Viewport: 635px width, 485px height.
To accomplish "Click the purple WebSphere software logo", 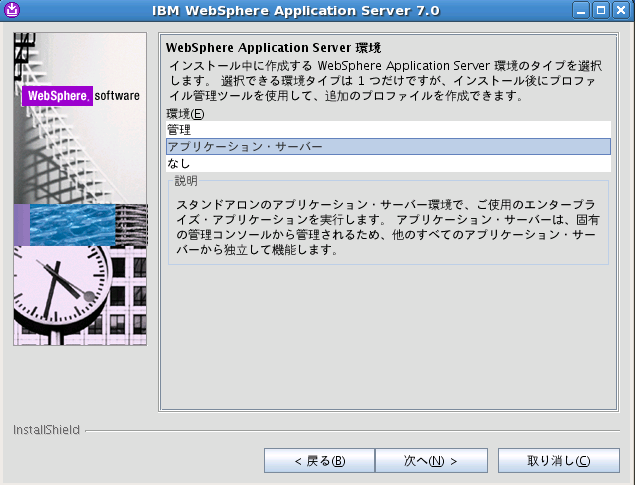I will coord(57,96).
